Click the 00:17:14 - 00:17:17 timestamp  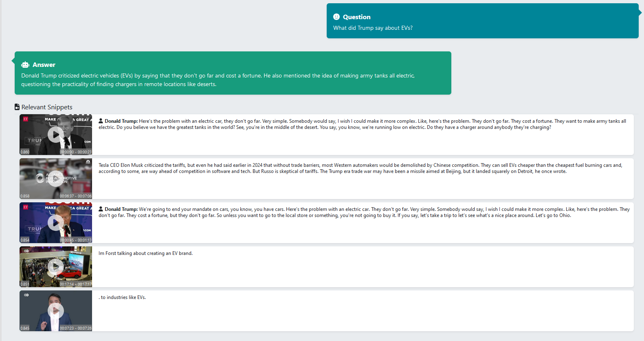click(x=76, y=284)
